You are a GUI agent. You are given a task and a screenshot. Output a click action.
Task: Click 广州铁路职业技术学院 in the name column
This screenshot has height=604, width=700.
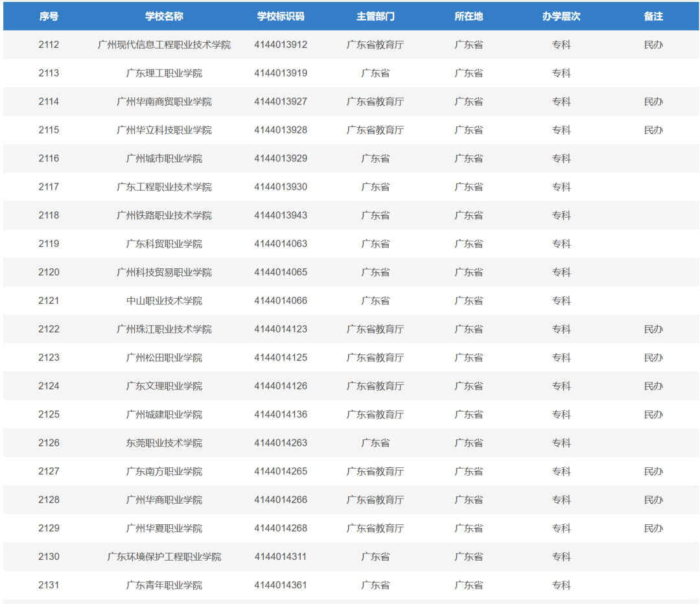pos(164,215)
